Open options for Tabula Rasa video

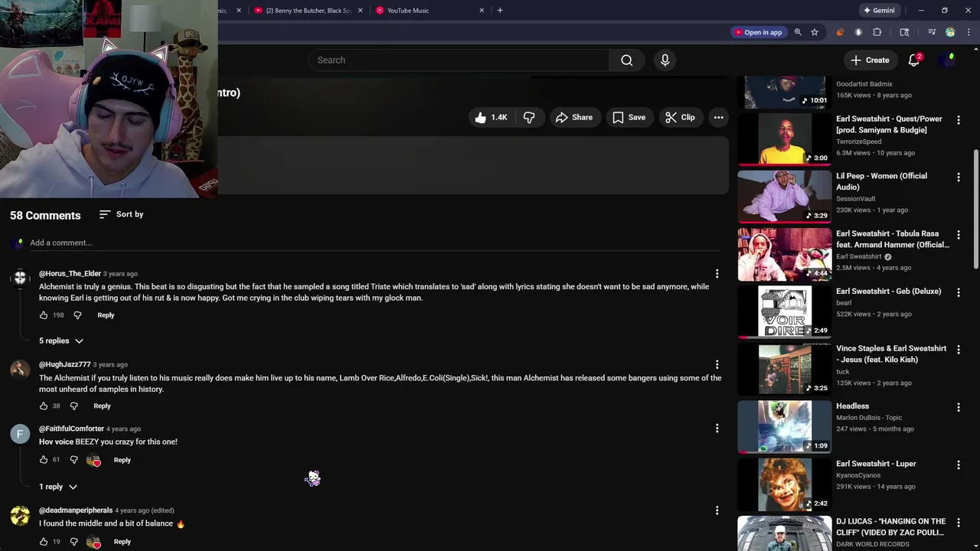[x=958, y=235]
